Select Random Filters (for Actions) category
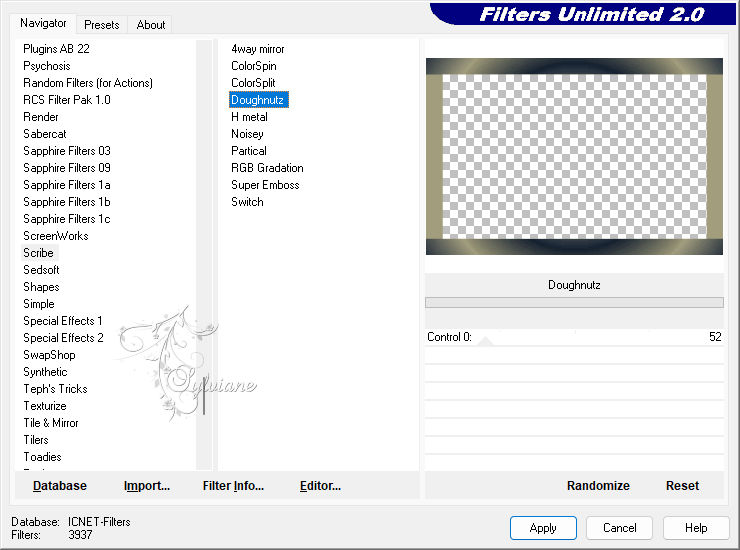Screen dimensions: 740x550 tap(88, 83)
